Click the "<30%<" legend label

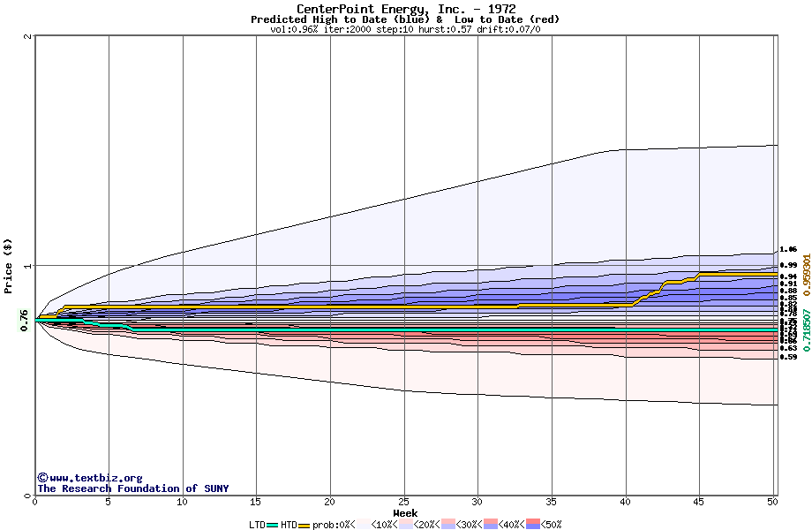[x=470, y=525]
